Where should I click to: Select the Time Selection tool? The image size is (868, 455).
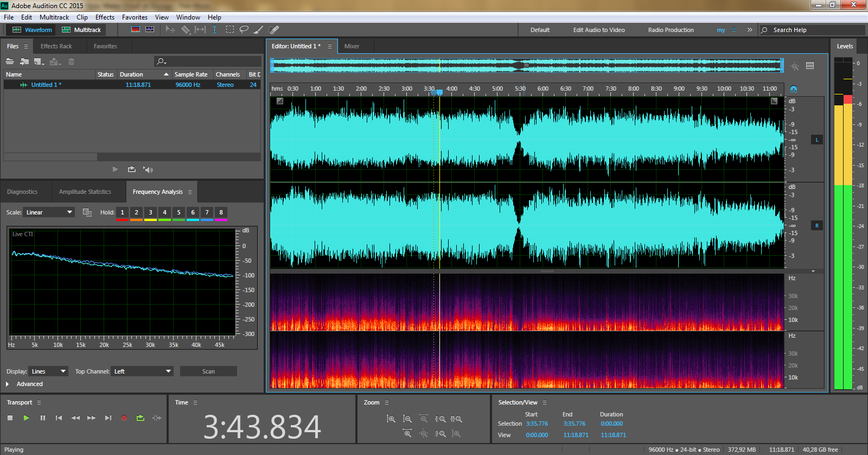tap(214, 30)
